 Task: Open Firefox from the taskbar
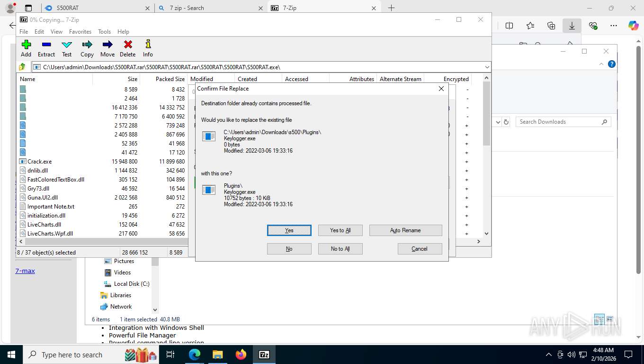coord(241,355)
